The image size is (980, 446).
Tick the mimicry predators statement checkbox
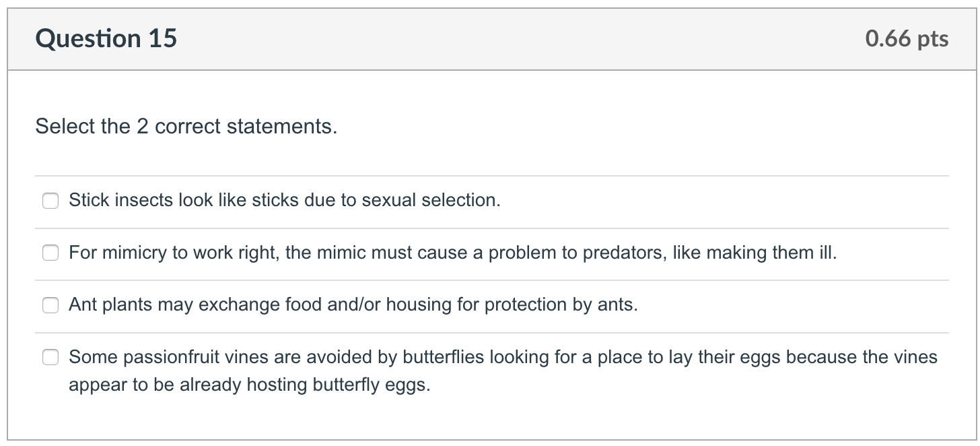[x=50, y=253]
